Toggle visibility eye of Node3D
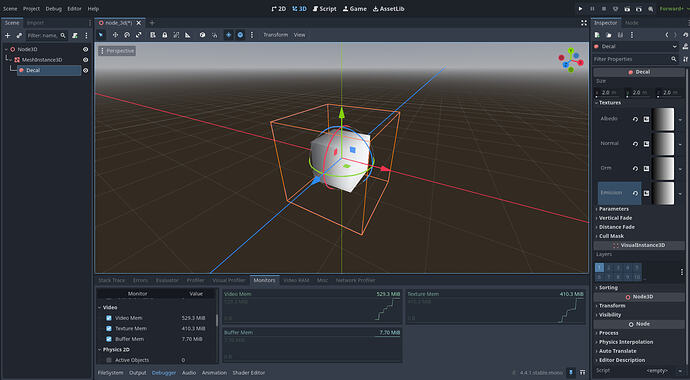Viewport: 690px width, 380px height. pos(86,49)
